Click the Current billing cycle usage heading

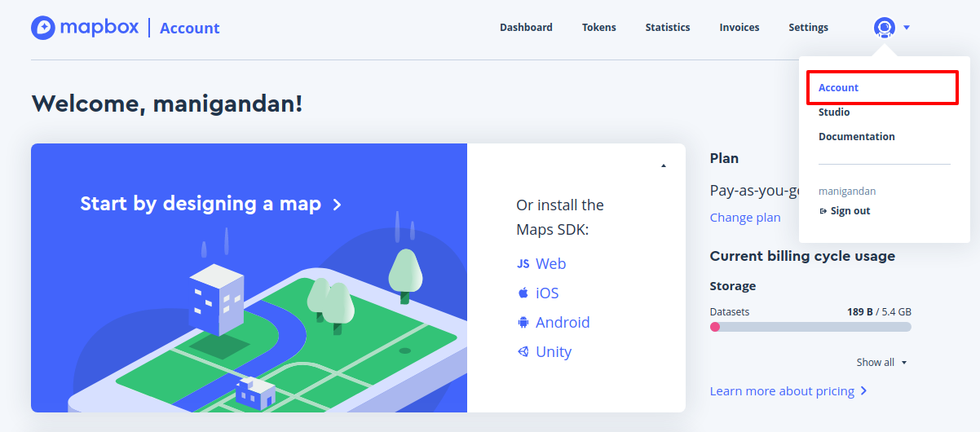click(802, 256)
